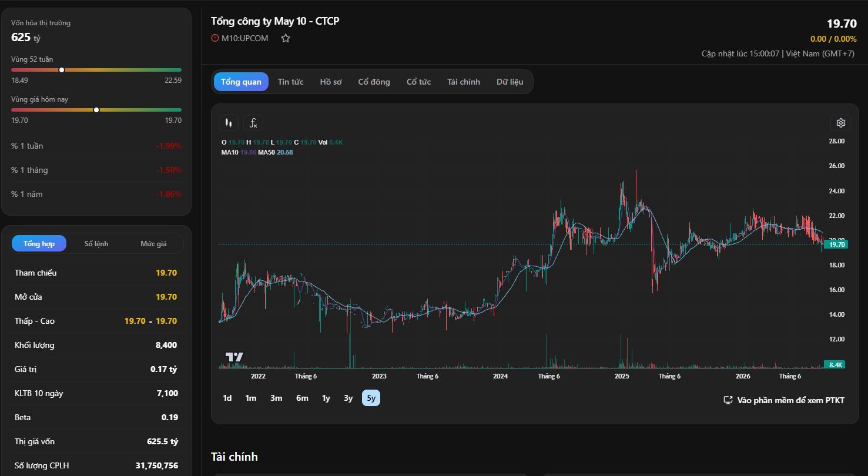Click the 28.00 price axis label

coord(836,141)
